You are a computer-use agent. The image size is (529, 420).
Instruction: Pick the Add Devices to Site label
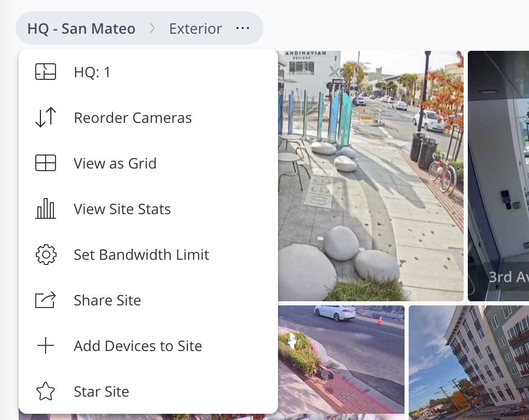click(x=138, y=346)
